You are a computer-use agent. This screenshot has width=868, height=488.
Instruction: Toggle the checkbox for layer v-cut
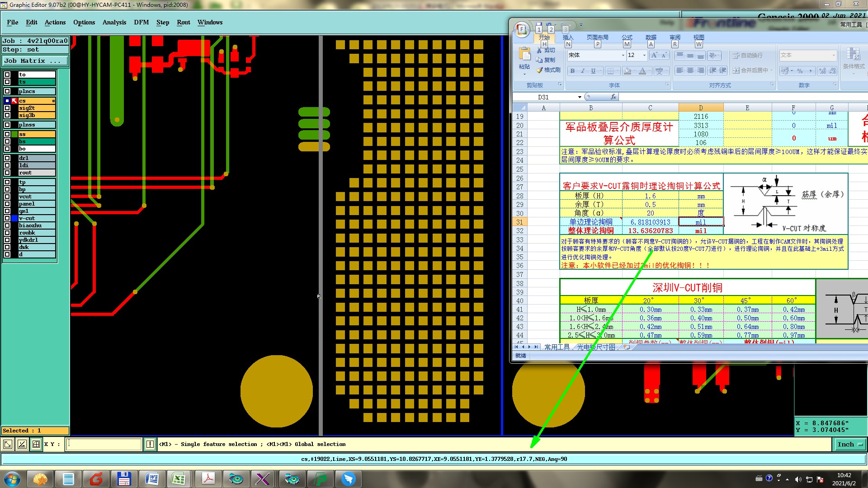click(x=7, y=218)
